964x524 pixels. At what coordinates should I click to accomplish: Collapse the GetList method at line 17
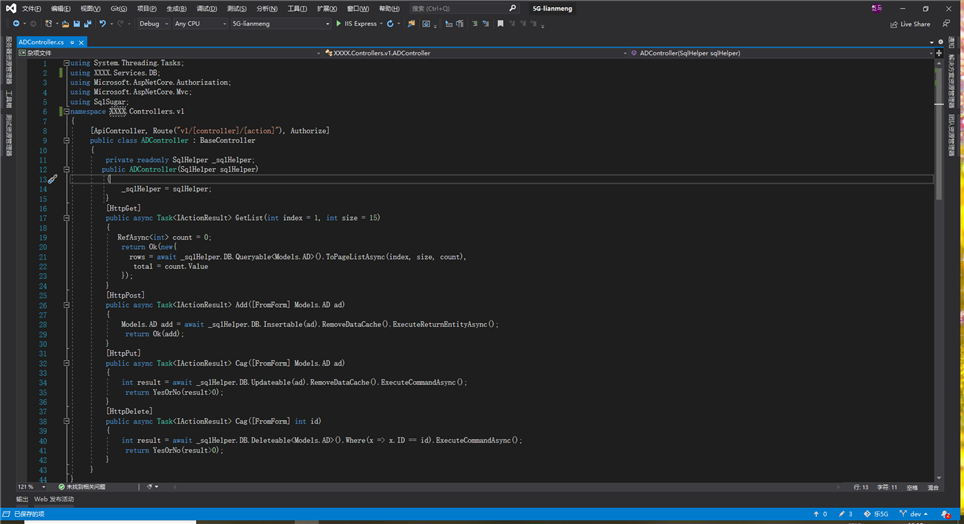click(66, 218)
